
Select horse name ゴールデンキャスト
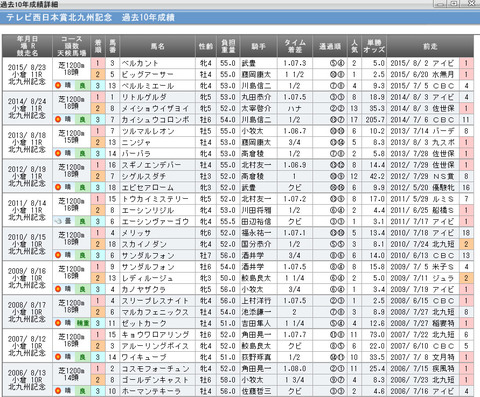coord(155,380)
